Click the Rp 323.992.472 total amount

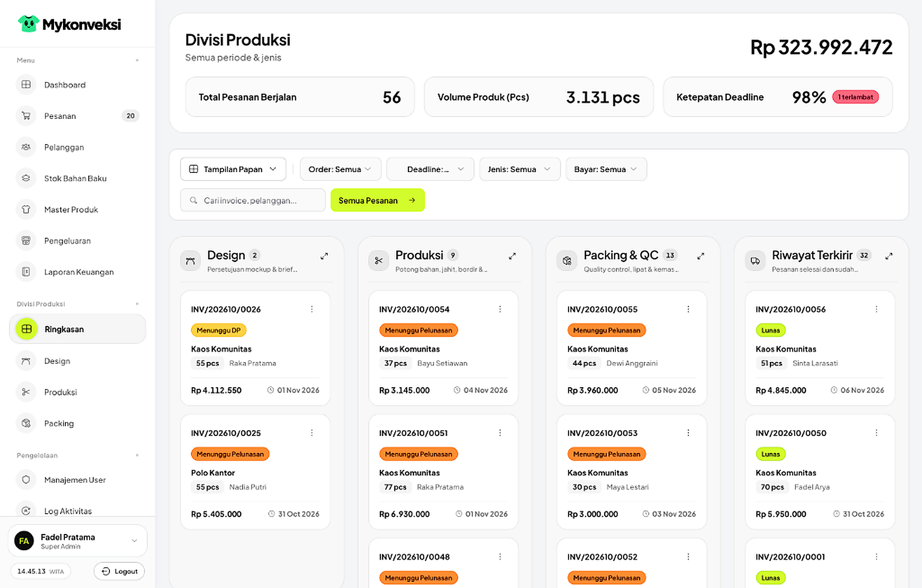pos(821,47)
